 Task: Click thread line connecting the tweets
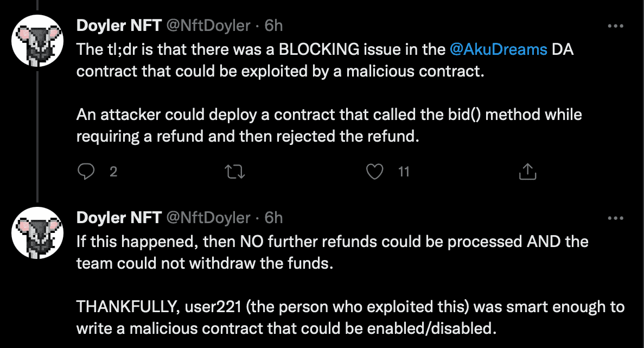point(37,136)
